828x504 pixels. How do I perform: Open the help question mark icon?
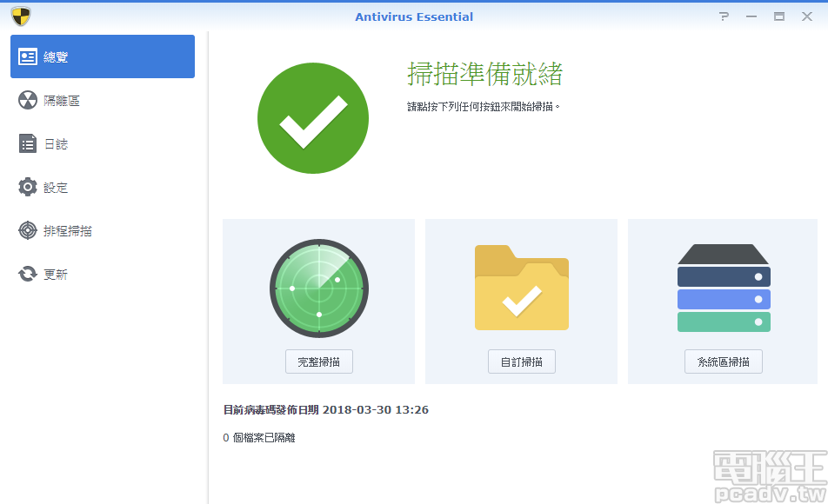click(x=723, y=15)
